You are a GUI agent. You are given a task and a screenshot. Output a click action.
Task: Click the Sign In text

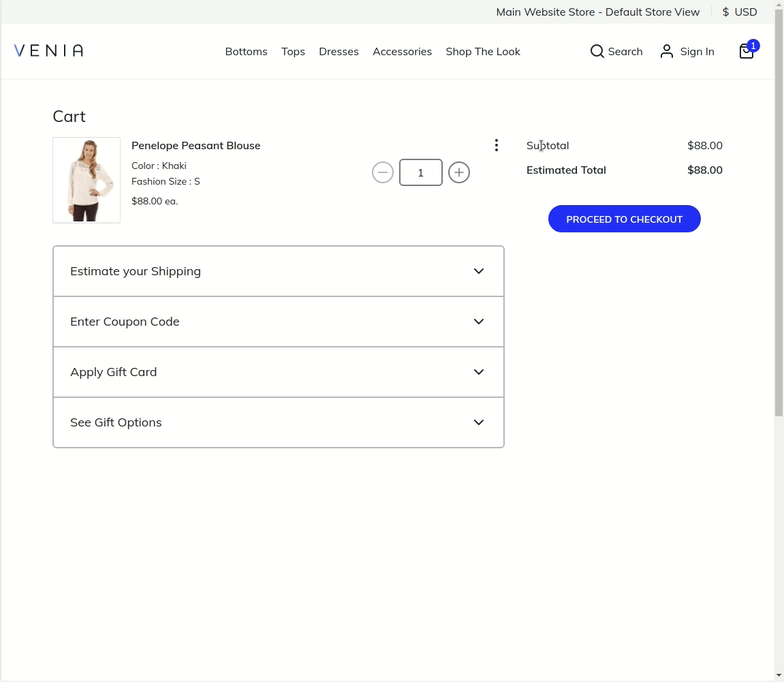(x=697, y=52)
